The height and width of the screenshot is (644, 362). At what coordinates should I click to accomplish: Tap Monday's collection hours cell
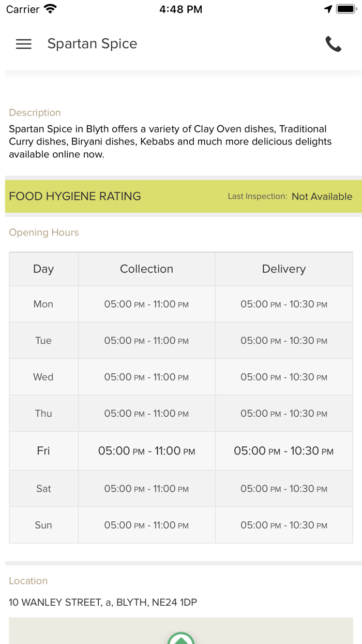coord(146,304)
